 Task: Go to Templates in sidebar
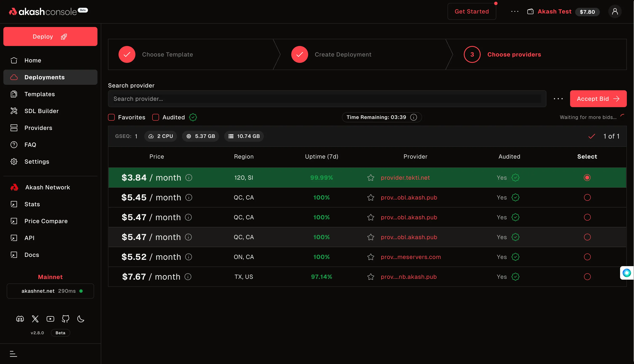[39, 94]
